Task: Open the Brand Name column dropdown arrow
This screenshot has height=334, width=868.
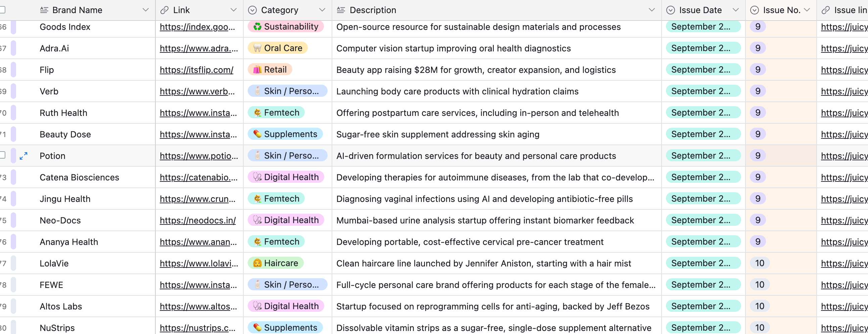Action: point(146,10)
